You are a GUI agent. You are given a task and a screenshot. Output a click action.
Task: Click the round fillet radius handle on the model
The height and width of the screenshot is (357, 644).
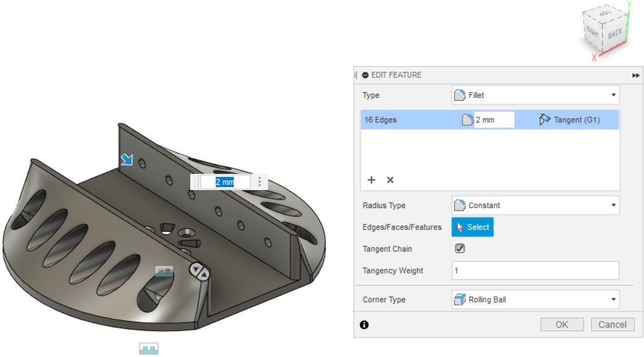coord(200,272)
